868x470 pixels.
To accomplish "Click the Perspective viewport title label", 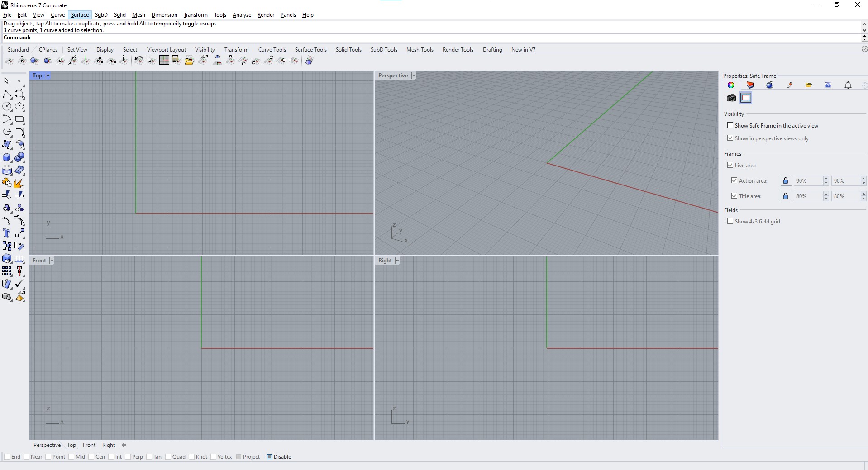I will [393, 76].
